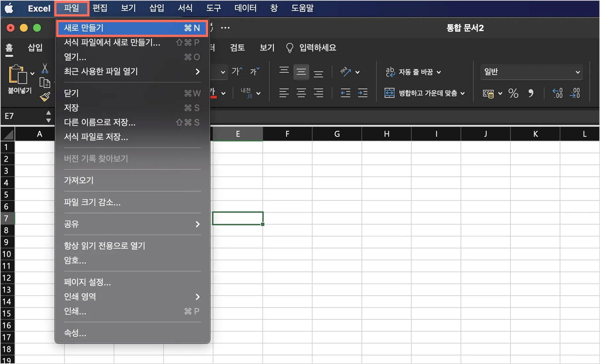Image resolution: width=600 pixels, height=364 pixels.
Task: Select 인쇄... menu entry
Action: coord(132,311)
